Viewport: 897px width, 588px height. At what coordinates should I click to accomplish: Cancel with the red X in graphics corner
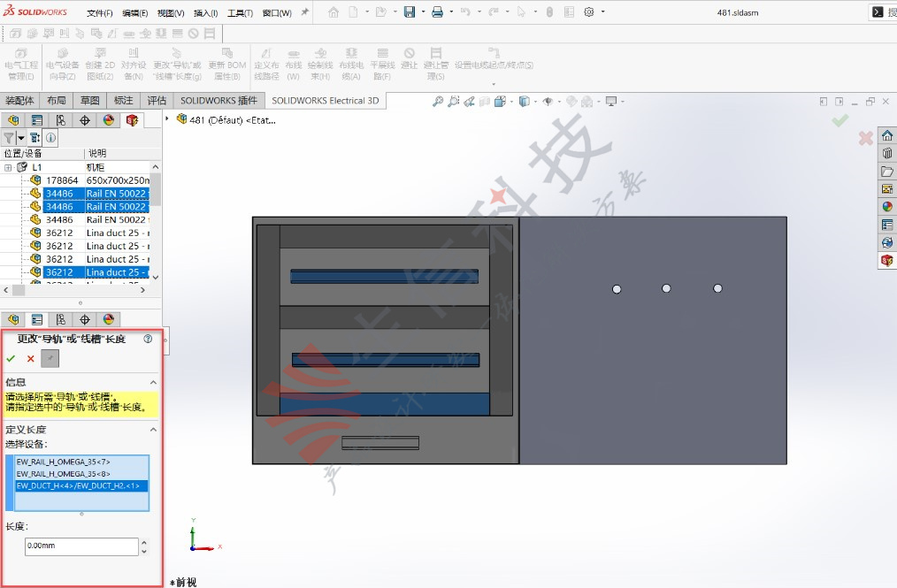click(866, 138)
